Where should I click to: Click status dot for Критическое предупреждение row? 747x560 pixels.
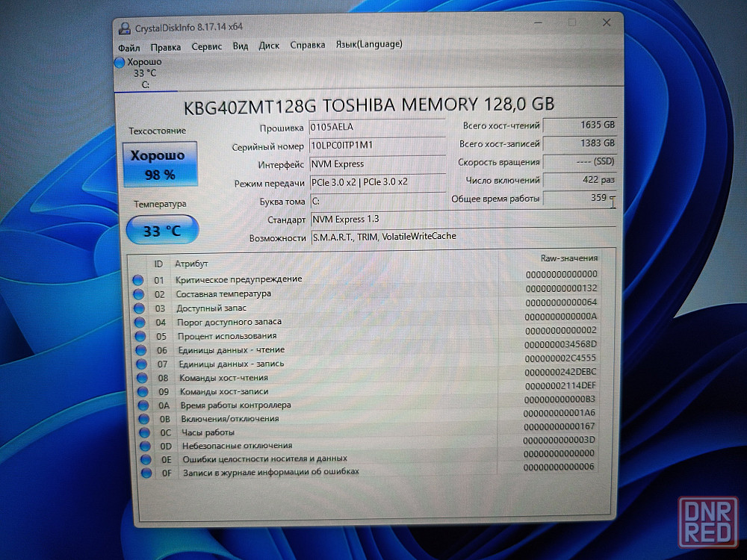(x=138, y=280)
